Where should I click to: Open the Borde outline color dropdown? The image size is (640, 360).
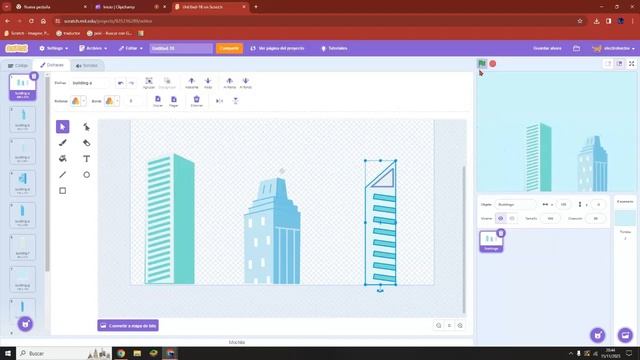pos(112,101)
